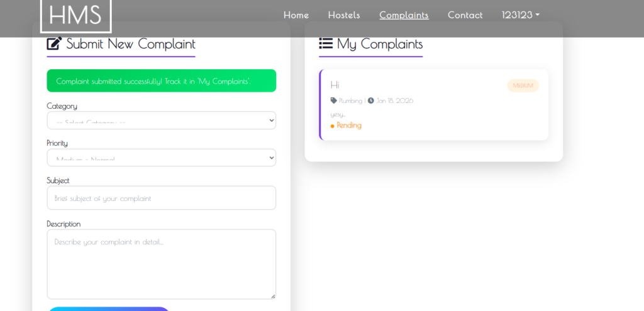
Task: Click the Priority field label
Action: pos(57,143)
